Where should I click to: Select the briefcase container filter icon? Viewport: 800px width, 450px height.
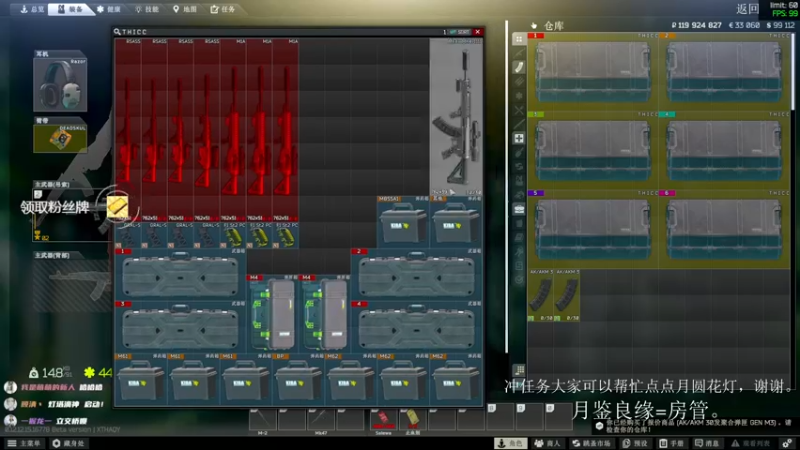(519, 209)
